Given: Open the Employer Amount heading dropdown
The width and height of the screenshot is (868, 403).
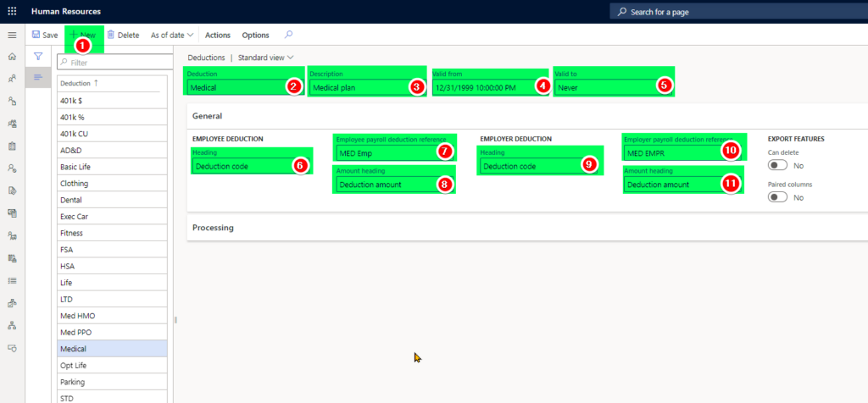Looking at the screenshot, I should tap(682, 185).
